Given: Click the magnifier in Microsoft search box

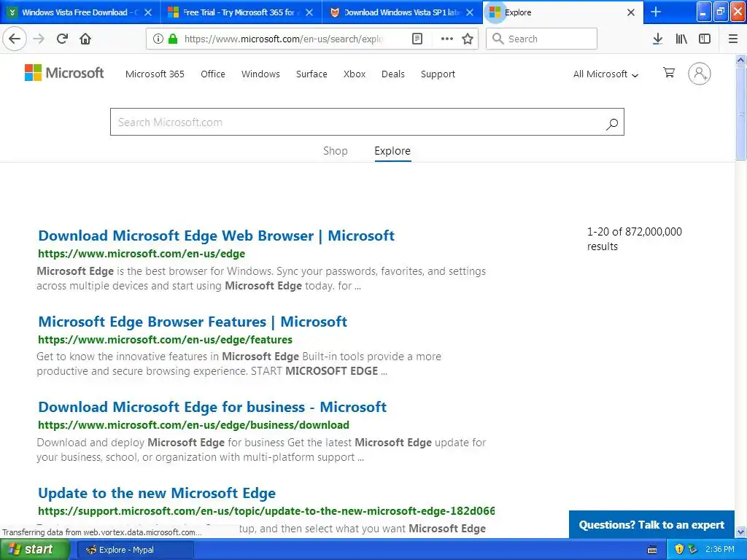Looking at the screenshot, I should [612, 124].
